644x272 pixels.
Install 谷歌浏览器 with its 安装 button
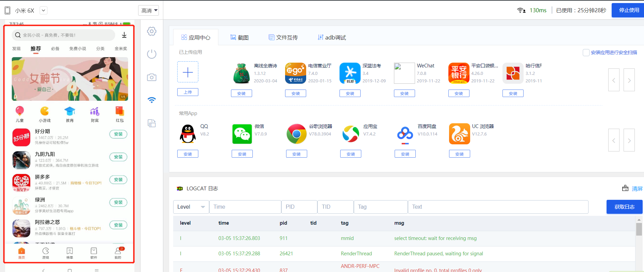point(297,154)
